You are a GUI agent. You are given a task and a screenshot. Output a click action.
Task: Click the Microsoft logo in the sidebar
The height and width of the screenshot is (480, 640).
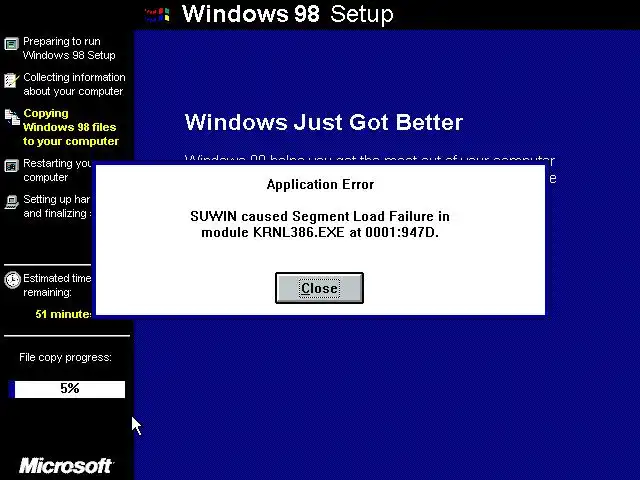pyautogui.click(x=66, y=466)
